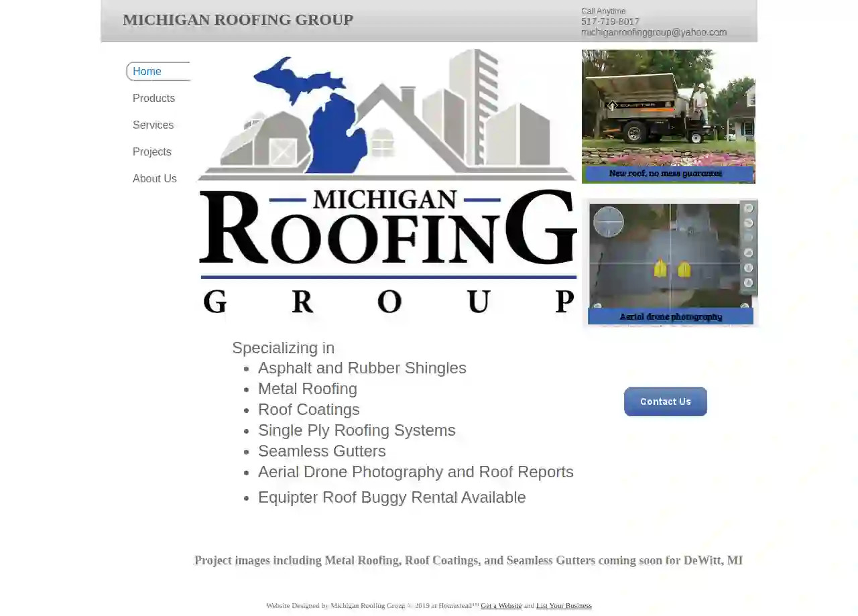Open the About Us page
Screen dimensions: 858x616
[155, 179]
